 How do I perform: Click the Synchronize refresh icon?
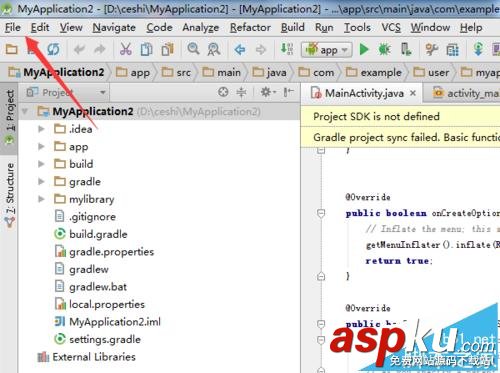pos(53,50)
